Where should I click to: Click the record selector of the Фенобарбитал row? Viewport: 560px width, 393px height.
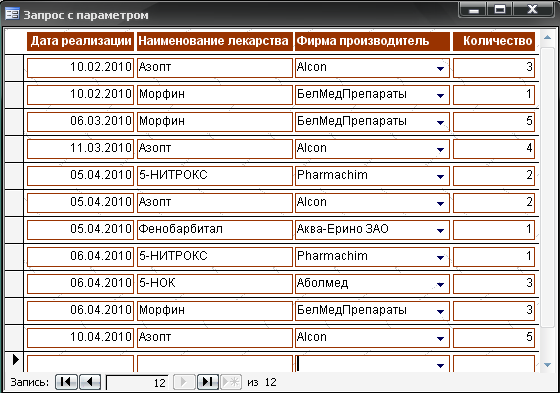(x=14, y=229)
